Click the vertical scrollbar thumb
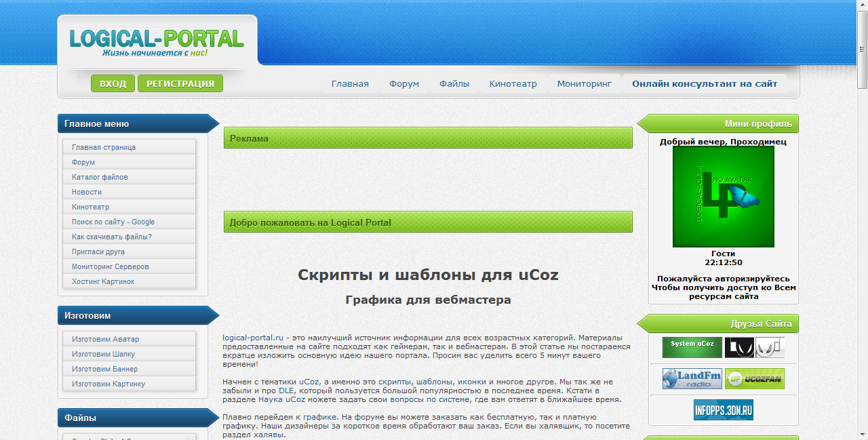 [x=863, y=49]
